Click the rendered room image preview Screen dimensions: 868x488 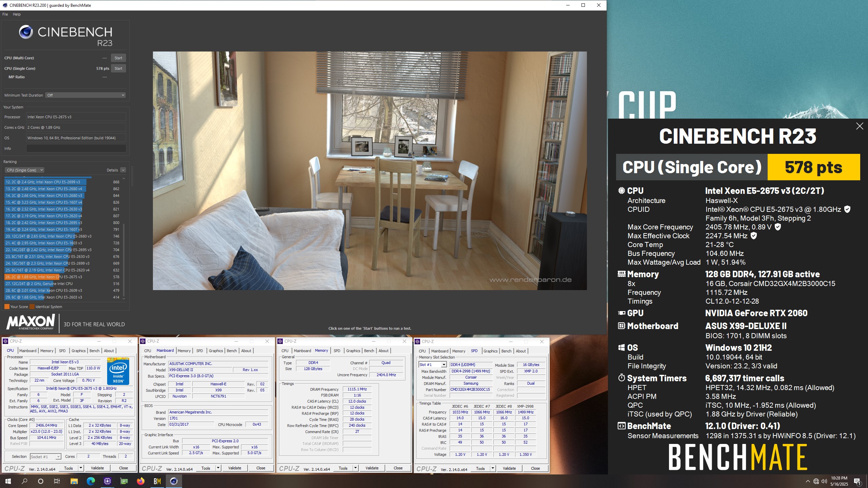[370, 170]
